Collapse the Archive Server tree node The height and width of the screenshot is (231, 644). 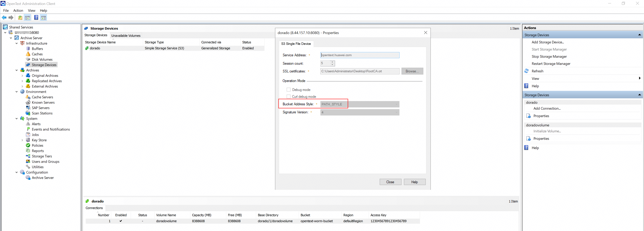(x=11, y=38)
